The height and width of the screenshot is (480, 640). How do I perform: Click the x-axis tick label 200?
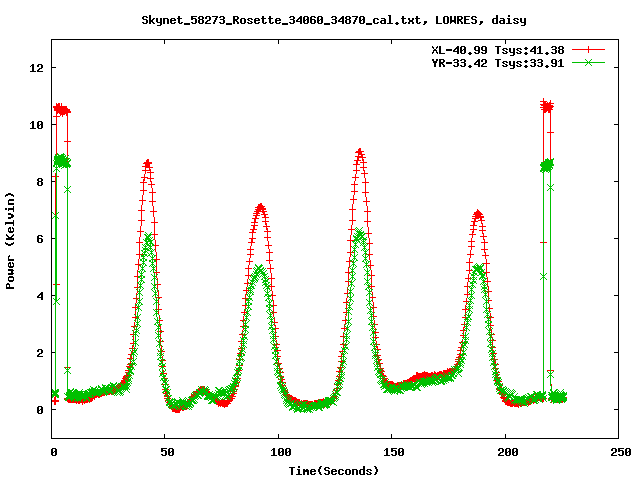click(507, 452)
